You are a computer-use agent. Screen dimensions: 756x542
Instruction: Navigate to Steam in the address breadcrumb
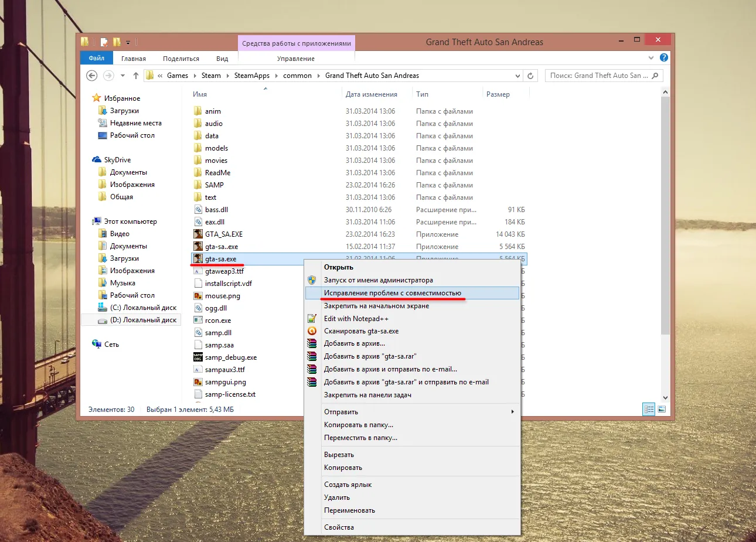click(x=211, y=76)
